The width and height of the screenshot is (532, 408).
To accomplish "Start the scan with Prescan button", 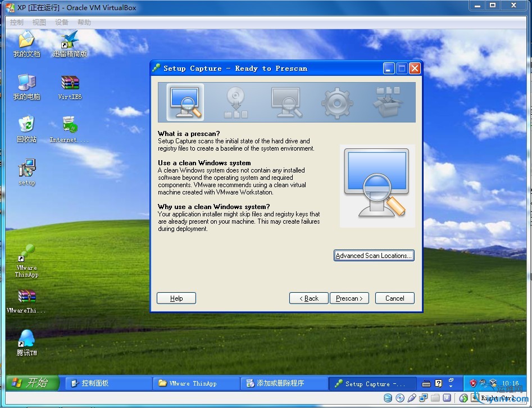I will point(349,298).
